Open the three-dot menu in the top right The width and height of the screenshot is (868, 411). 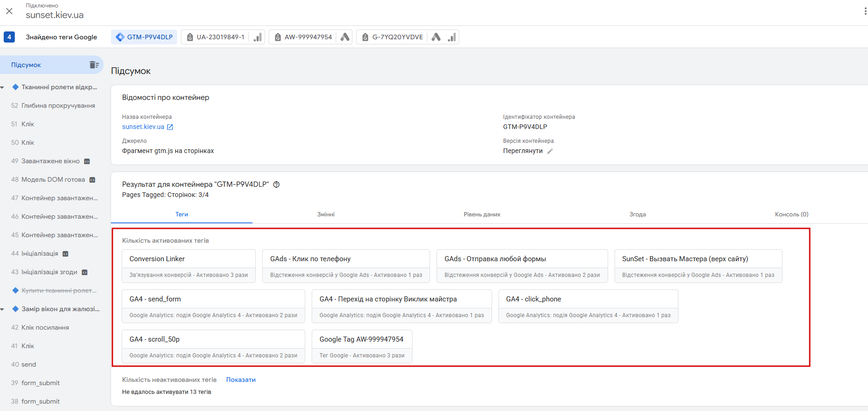coord(865,11)
